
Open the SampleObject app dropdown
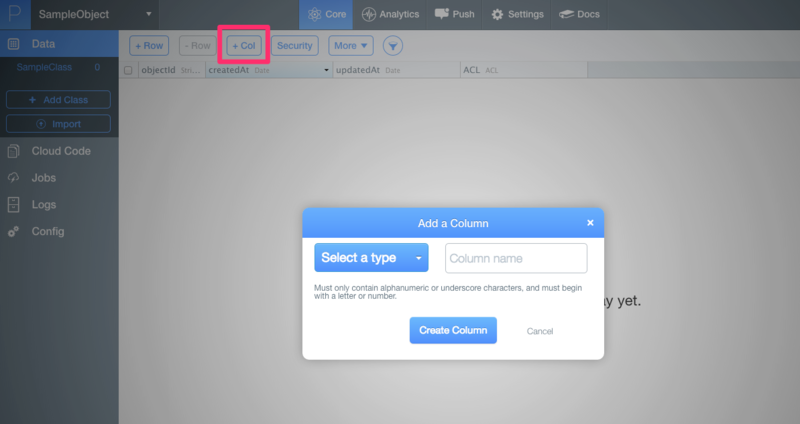(95, 14)
